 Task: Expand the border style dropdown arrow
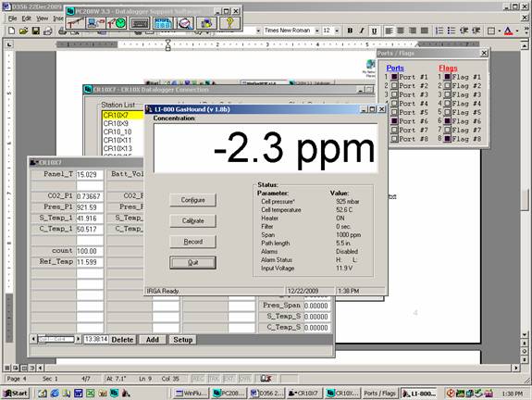[x=499, y=31]
